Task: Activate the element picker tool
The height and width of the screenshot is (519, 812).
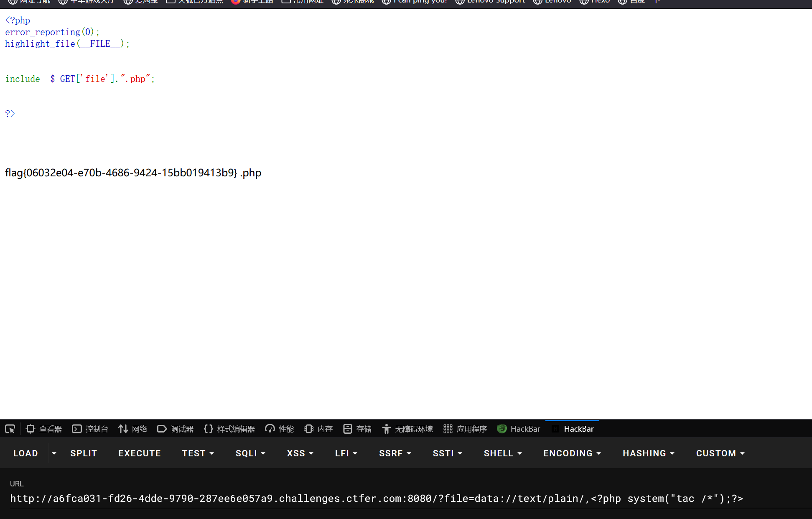Action: pyautogui.click(x=10, y=429)
